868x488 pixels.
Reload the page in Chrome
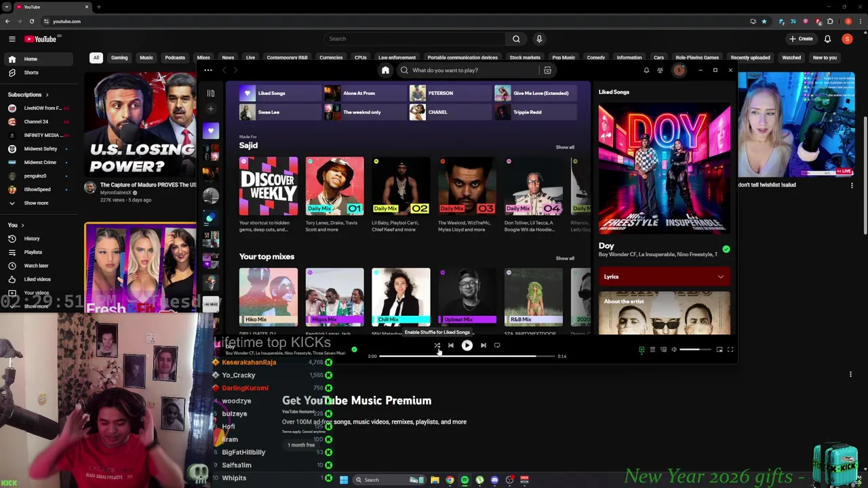(x=31, y=21)
